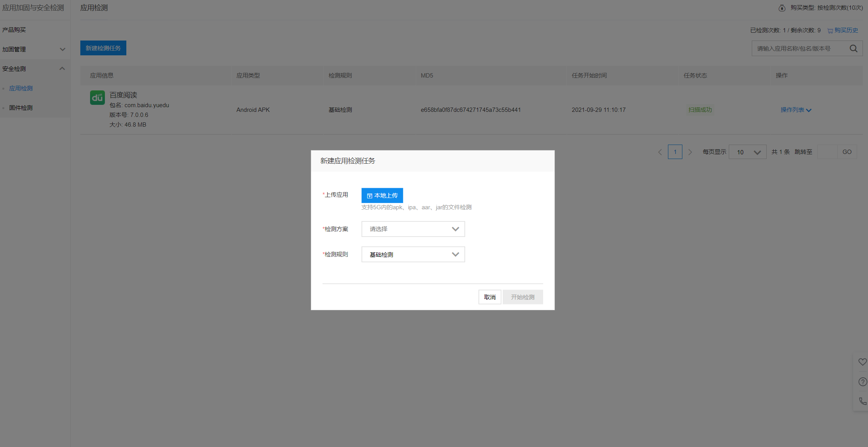This screenshot has width=868, height=447.
Task: Go to next page arrow
Action: (x=690, y=152)
